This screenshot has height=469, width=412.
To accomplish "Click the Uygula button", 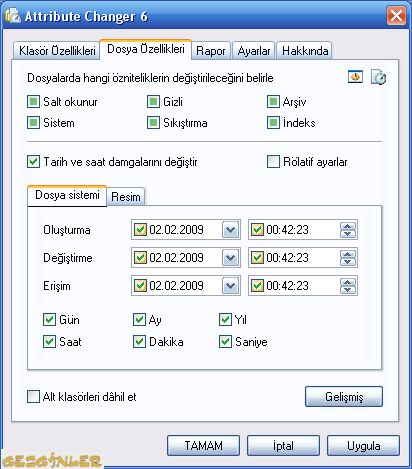I will pyautogui.click(x=363, y=446).
